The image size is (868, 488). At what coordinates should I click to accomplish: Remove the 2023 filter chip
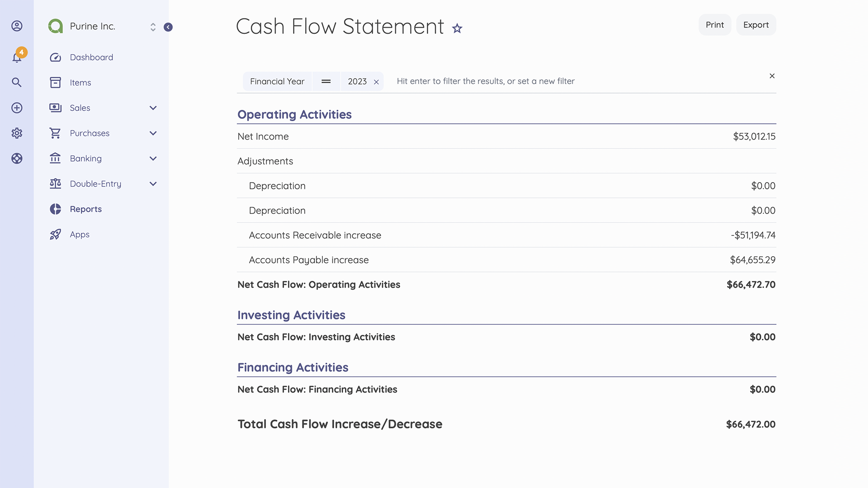click(377, 82)
